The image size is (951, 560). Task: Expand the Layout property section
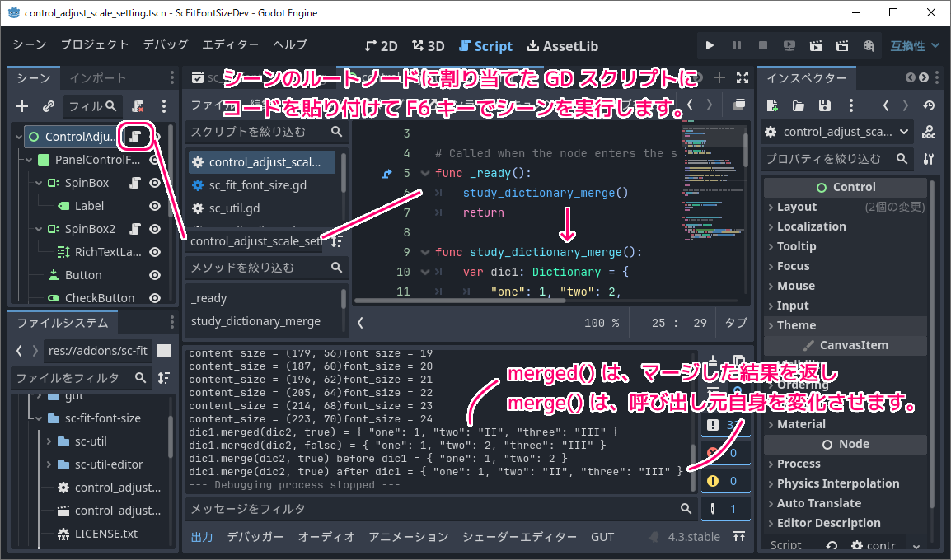click(796, 207)
